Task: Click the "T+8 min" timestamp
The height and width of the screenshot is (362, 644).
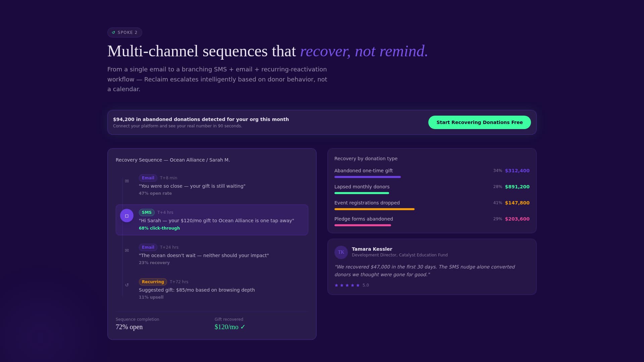Action: [168, 178]
